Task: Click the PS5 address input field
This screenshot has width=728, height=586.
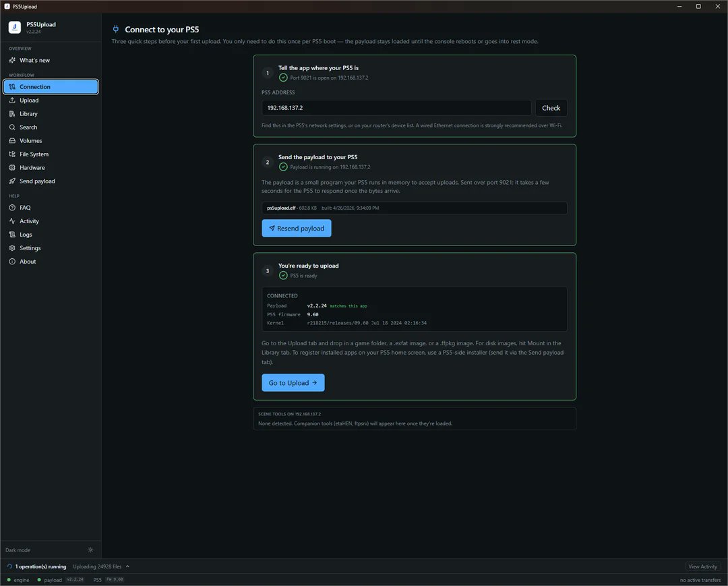Action: [396, 108]
